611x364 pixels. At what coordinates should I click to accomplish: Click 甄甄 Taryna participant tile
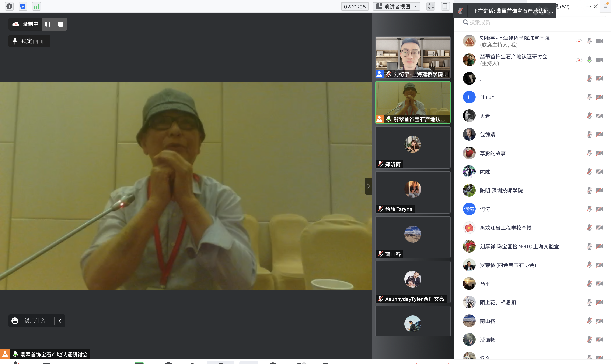pyautogui.click(x=413, y=192)
